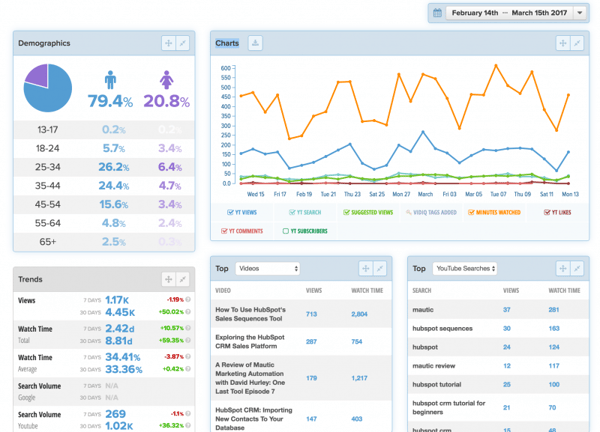Click the blue YT Views line peak at March

pyautogui.click(x=423, y=132)
